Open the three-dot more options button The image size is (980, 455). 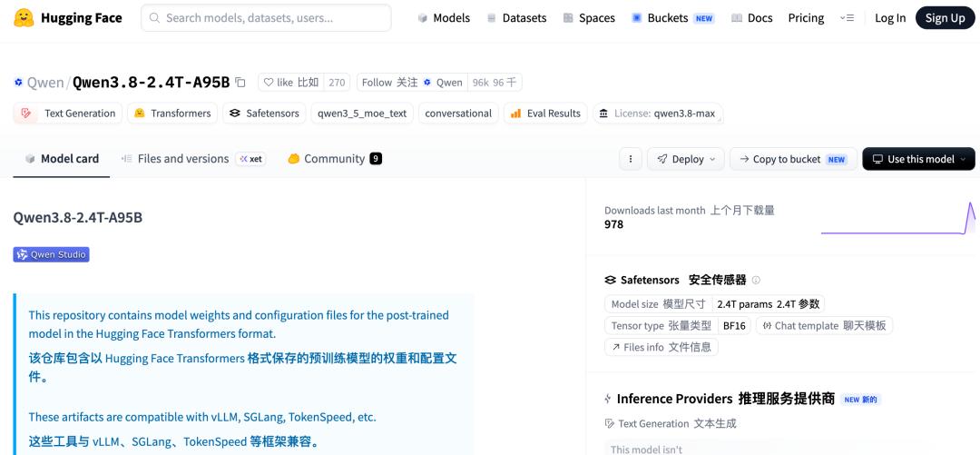[x=631, y=159]
